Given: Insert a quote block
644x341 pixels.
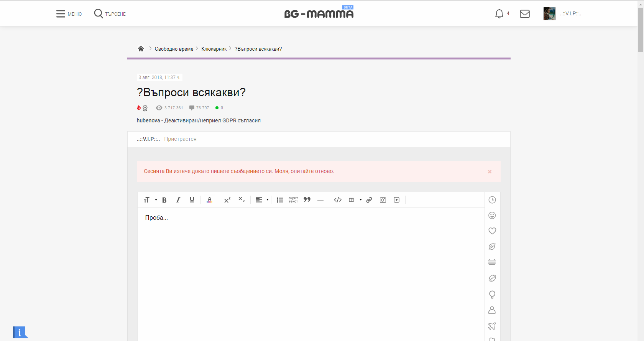Looking at the screenshot, I should click(307, 200).
